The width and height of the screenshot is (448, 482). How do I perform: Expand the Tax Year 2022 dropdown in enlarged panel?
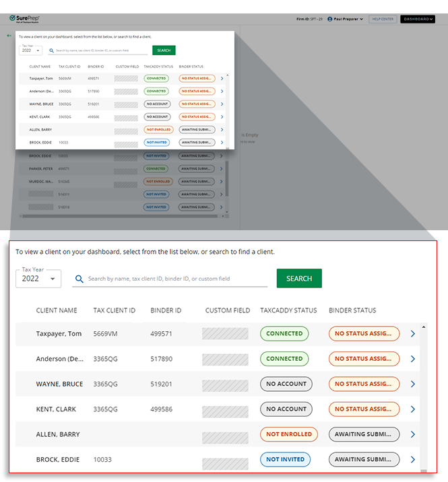(x=38, y=279)
